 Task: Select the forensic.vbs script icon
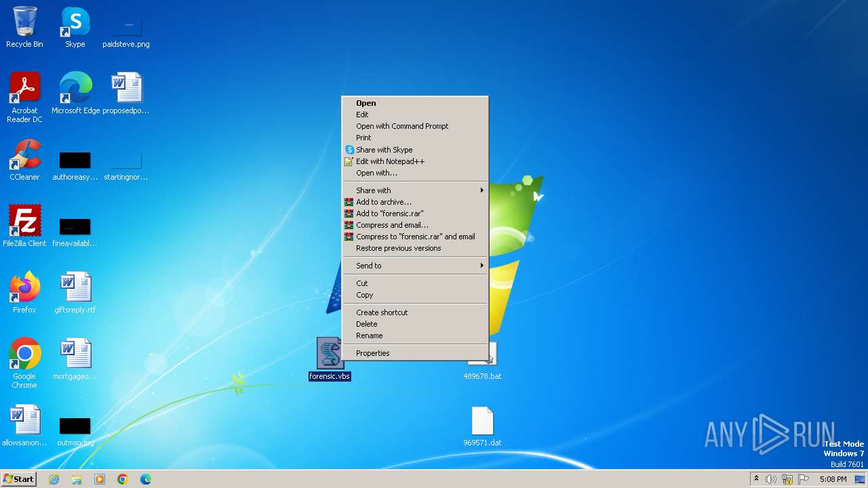(x=330, y=359)
